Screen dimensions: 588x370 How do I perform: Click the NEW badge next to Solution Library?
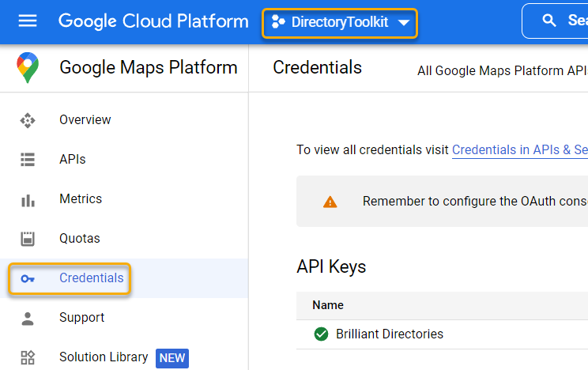[172, 358]
